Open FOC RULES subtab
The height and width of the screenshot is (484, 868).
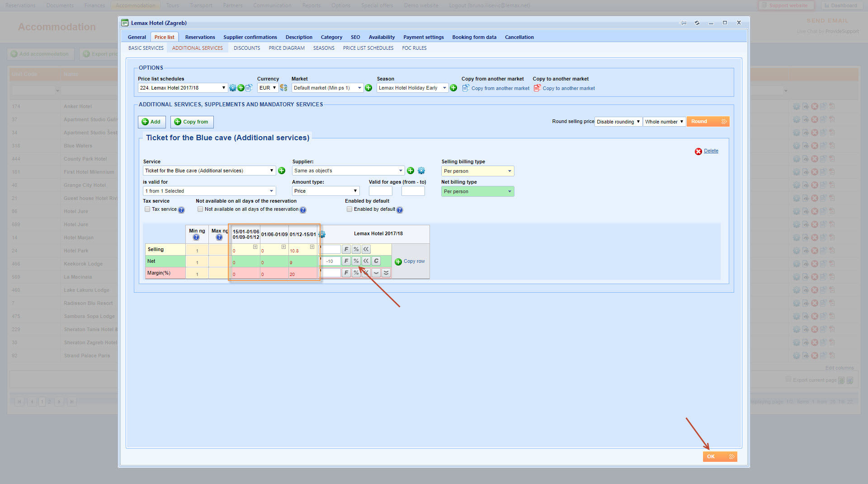pos(414,48)
